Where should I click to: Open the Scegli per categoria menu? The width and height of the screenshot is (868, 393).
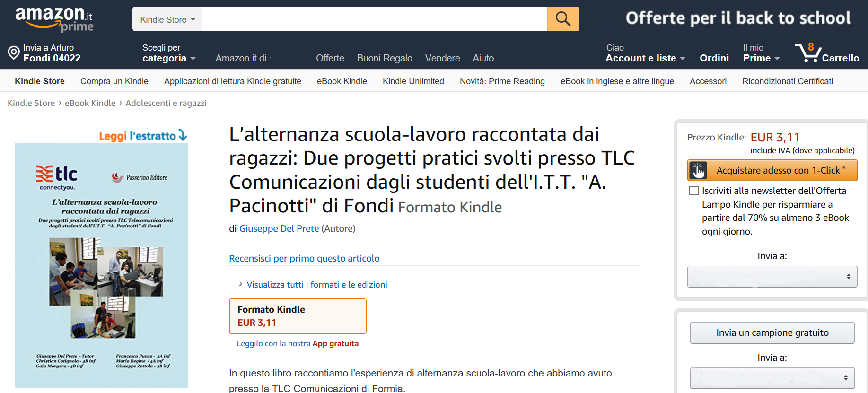(168, 53)
